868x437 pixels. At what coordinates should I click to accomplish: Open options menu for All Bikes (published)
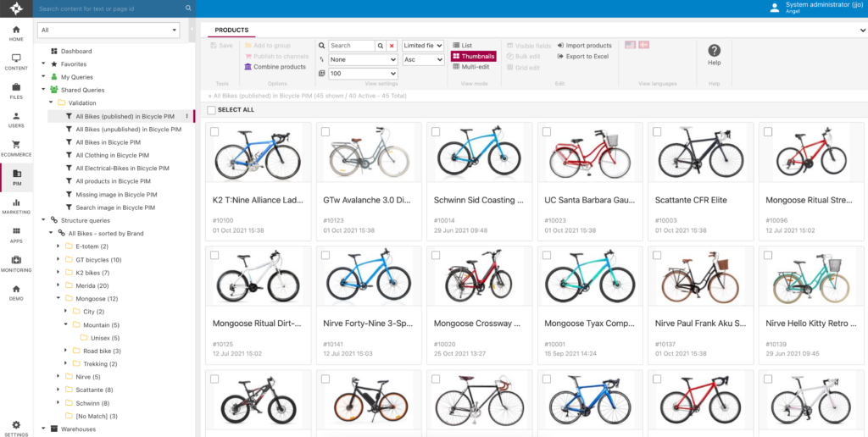coord(186,117)
